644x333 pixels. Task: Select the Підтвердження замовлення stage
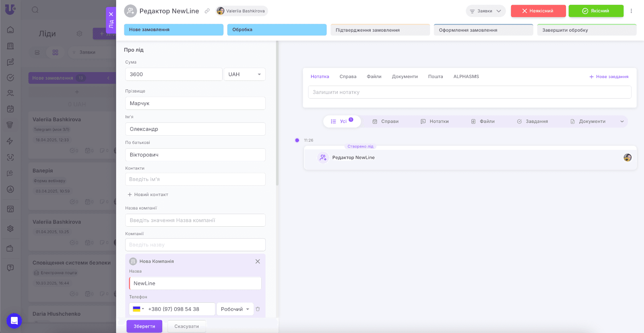(x=380, y=30)
